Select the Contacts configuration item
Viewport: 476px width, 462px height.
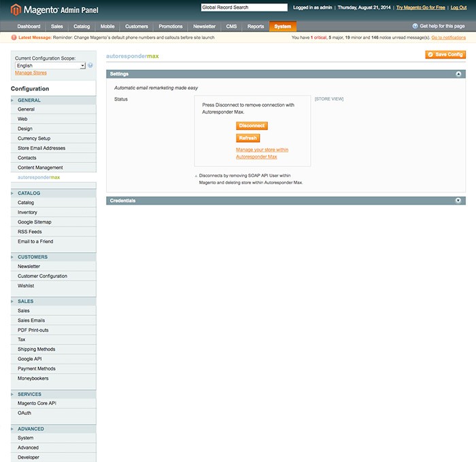[x=54, y=158]
